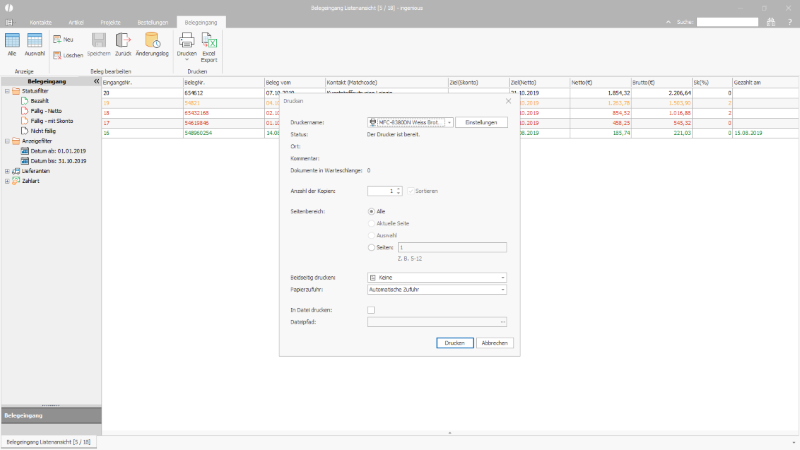Sort by EingangsNr. column header
Viewport: 800px width, 450px height.
tap(142, 82)
